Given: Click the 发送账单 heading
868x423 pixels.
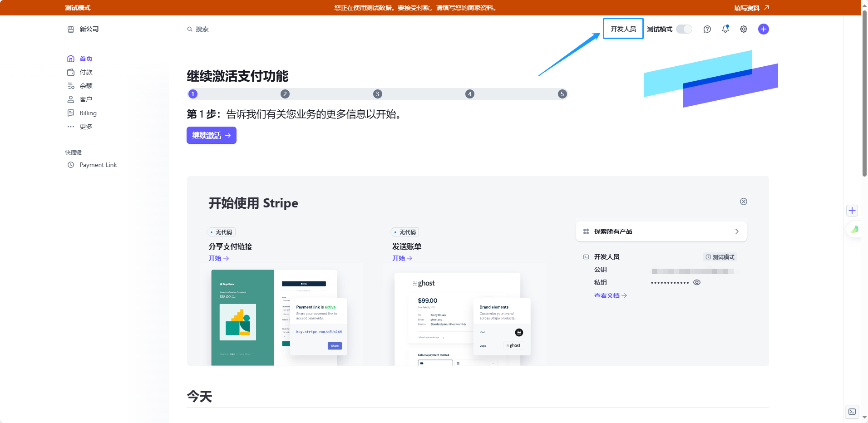Looking at the screenshot, I should (x=407, y=246).
